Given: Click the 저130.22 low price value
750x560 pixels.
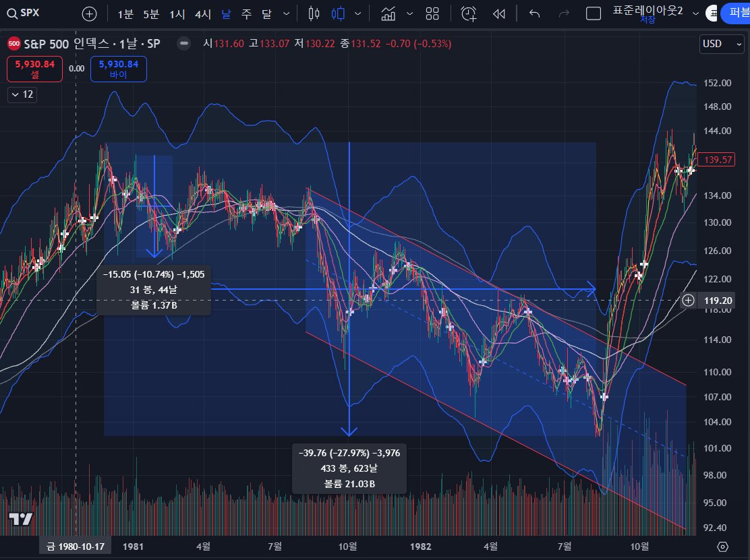Looking at the screenshot, I should pyautogui.click(x=314, y=44).
